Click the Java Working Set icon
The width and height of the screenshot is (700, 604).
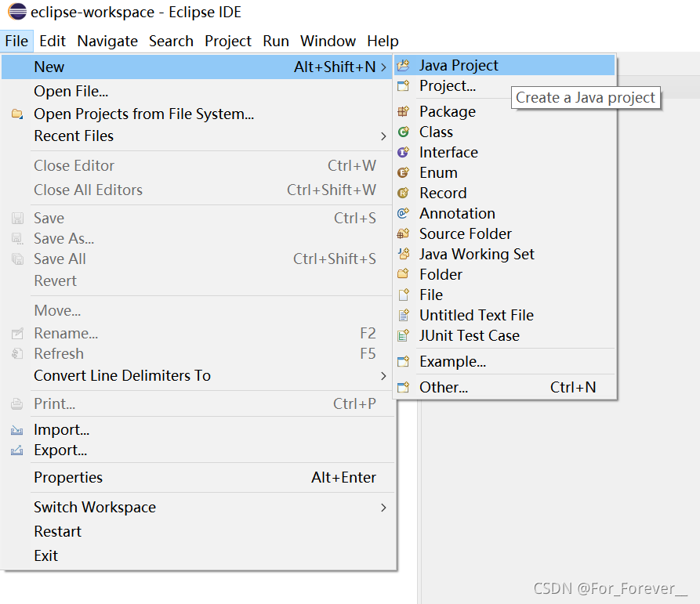click(x=403, y=254)
